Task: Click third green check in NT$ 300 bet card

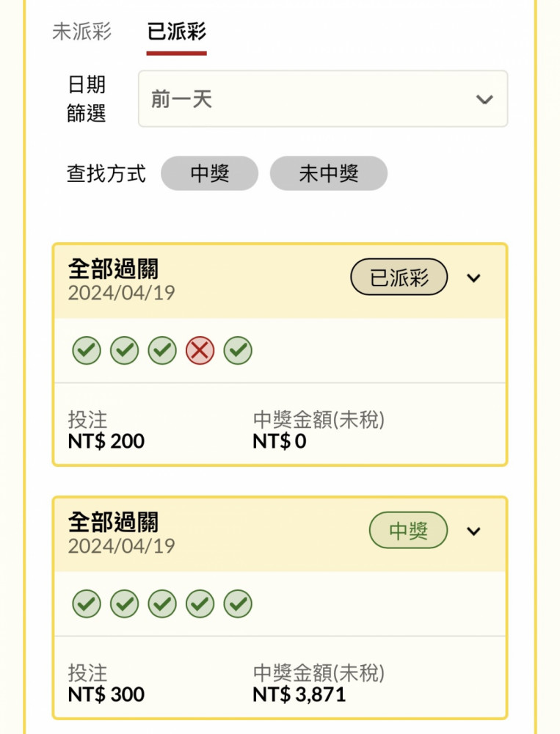Action: 162,604
